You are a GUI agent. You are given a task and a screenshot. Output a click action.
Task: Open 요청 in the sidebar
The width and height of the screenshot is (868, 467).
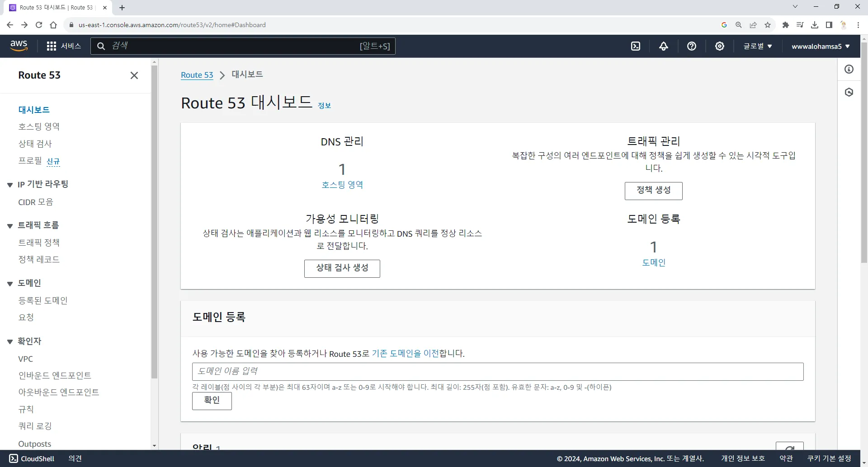point(26,317)
